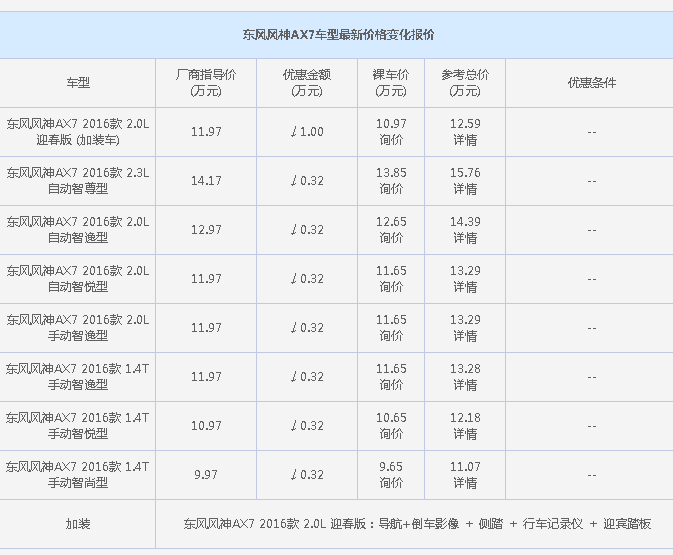Click the 裸车价 column header
This screenshot has width=673, height=555.
click(x=391, y=82)
